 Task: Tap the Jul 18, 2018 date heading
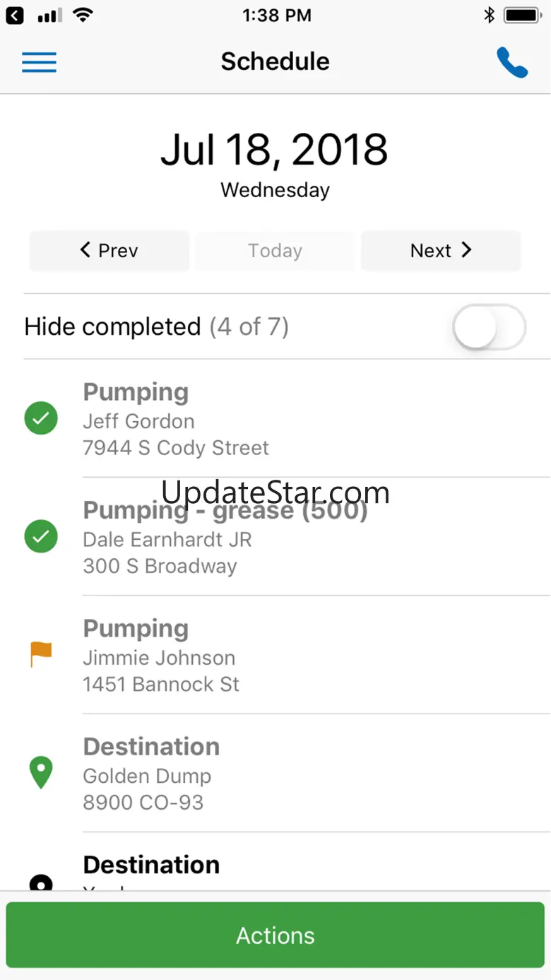coord(275,150)
